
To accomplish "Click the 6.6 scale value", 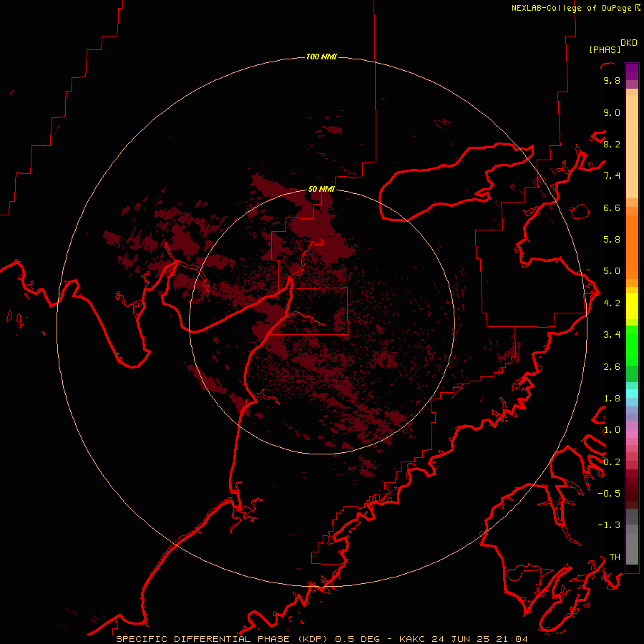I will click(x=612, y=208).
